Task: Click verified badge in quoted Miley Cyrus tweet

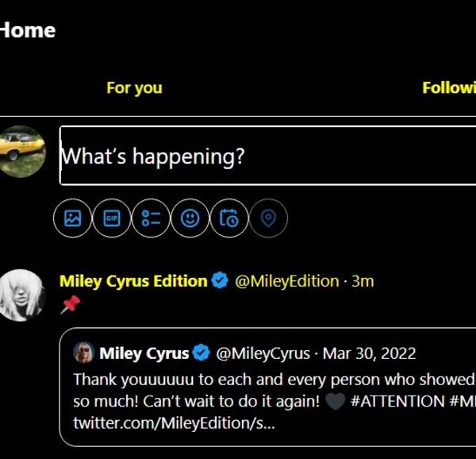Action: coord(202,353)
